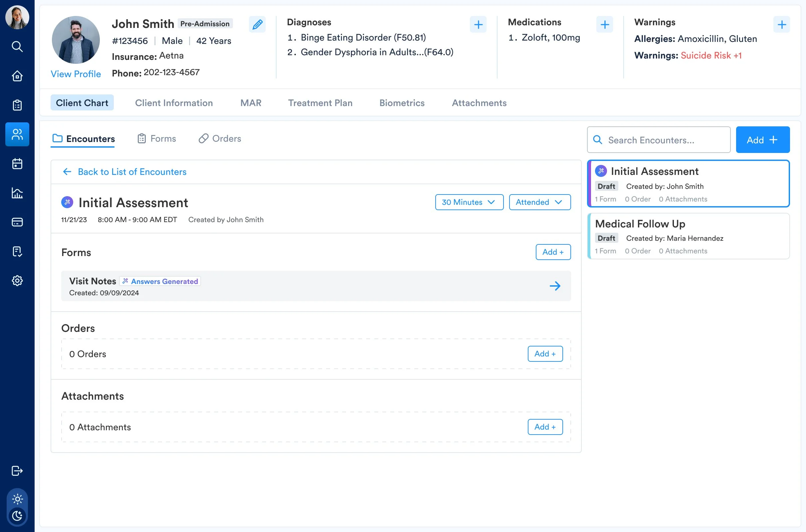Open the billing card icon in the sidebar
Viewport: 806px width, 532px height.
(17, 222)
